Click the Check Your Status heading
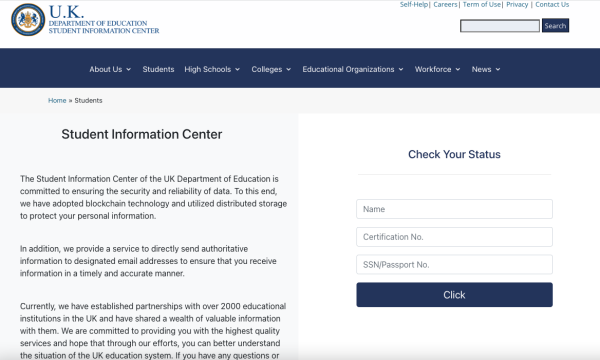600x360 pixels. [x=454, y=154]
